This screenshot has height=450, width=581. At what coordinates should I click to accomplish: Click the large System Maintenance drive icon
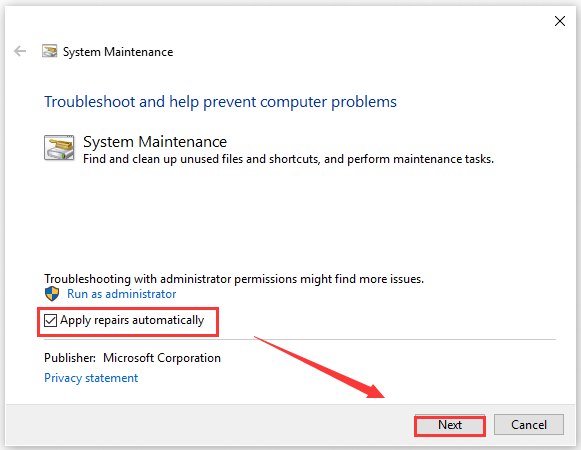click(x=59, y=148)
